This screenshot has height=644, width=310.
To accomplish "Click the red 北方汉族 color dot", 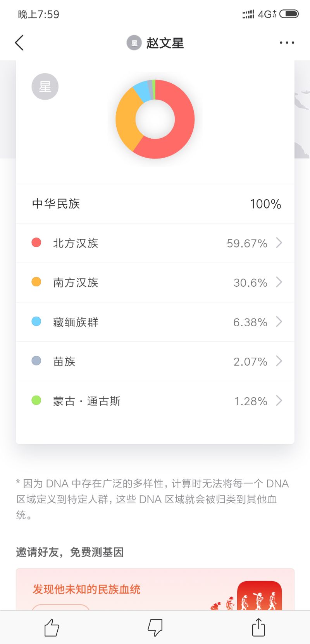I will click(x=36, y=243).
